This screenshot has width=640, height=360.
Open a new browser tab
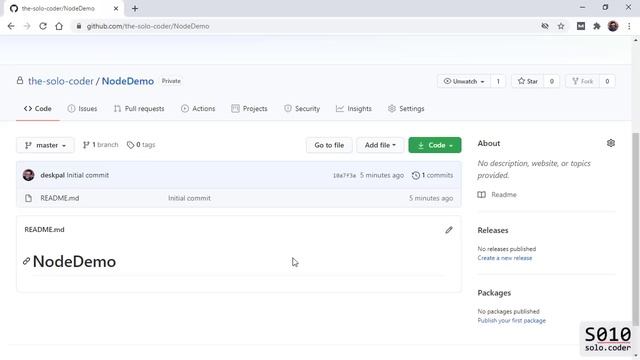(x=135, y=8)
